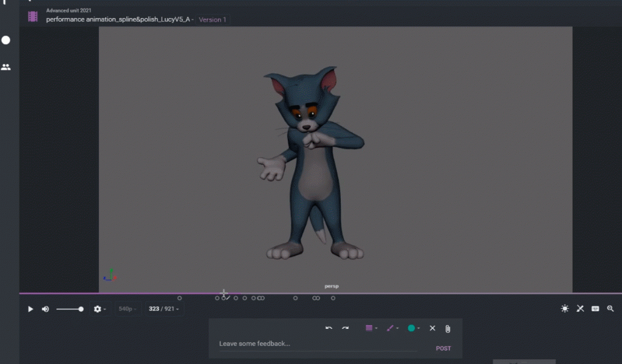Jump to the rightmost annotation marker

click(333, 298)
